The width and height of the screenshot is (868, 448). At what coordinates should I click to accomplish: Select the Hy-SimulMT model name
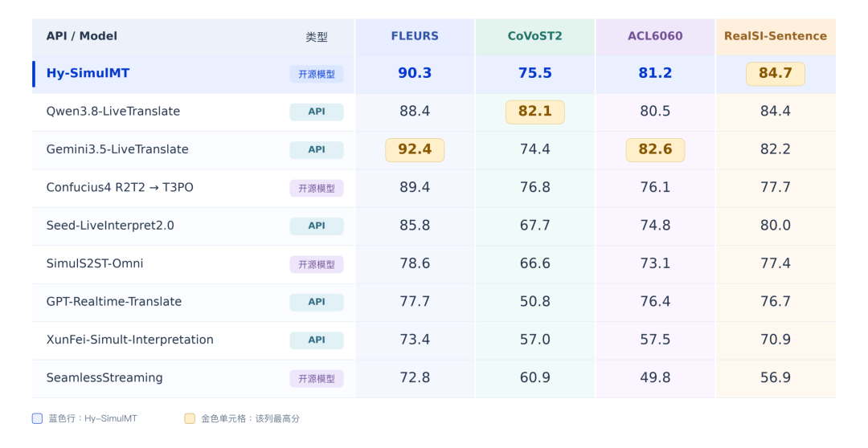coord(88,74)
